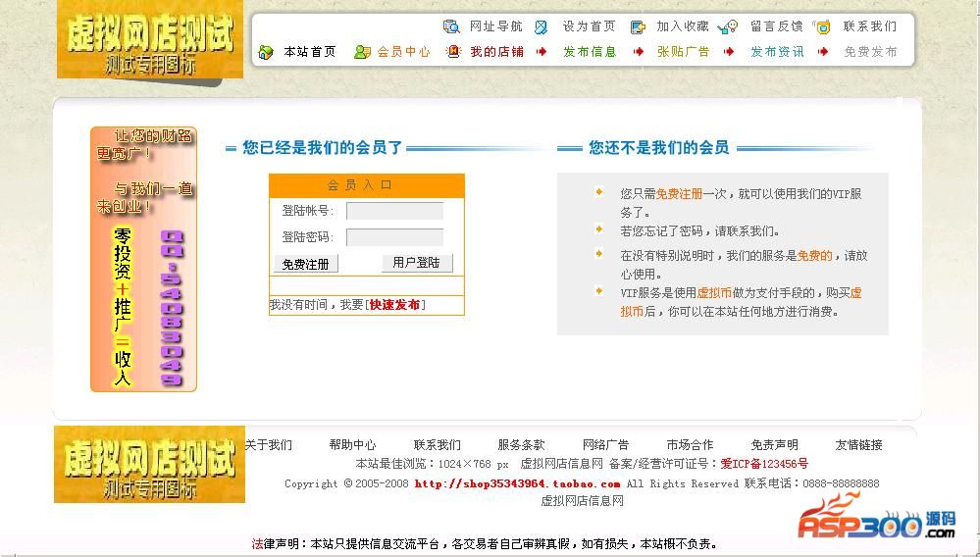Click the 留言反馈 icon
The height and width of the screenshot is (557, 980).
[728, 26]
